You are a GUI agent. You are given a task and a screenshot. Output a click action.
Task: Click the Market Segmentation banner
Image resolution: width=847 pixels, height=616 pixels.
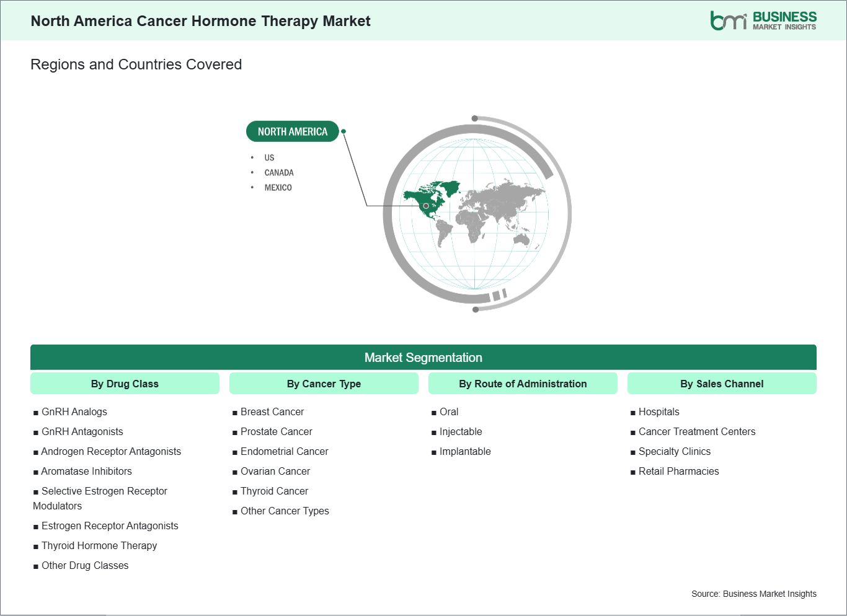point(423,358)
